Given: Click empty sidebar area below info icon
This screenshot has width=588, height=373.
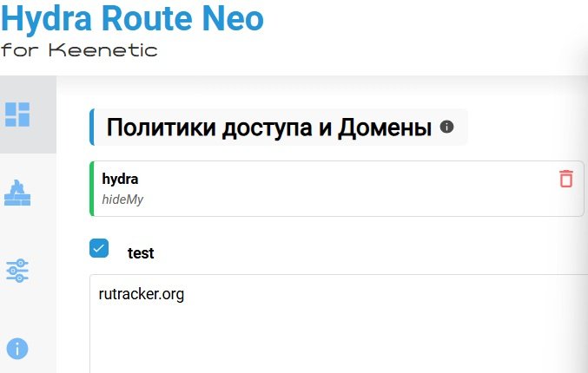Looking at the screenshot, I should click(x=28, y=368).
